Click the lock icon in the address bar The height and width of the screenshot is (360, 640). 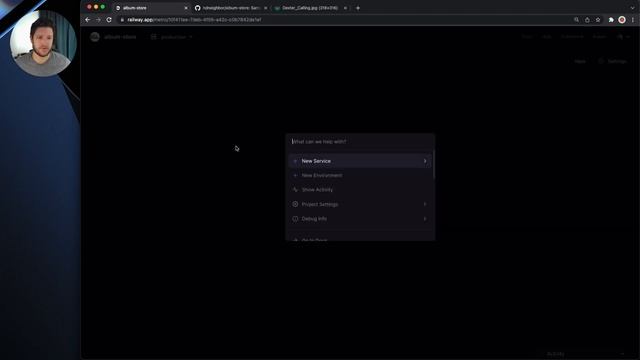tap(122, 20)
